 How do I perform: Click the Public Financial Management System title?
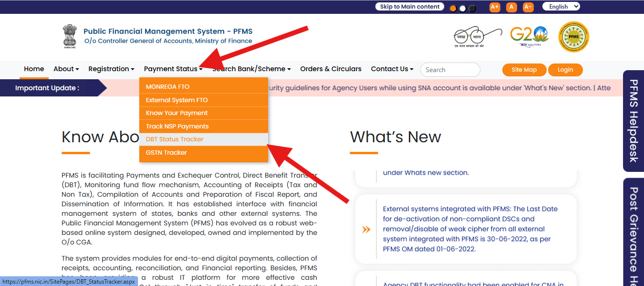[x=168, y=32]
